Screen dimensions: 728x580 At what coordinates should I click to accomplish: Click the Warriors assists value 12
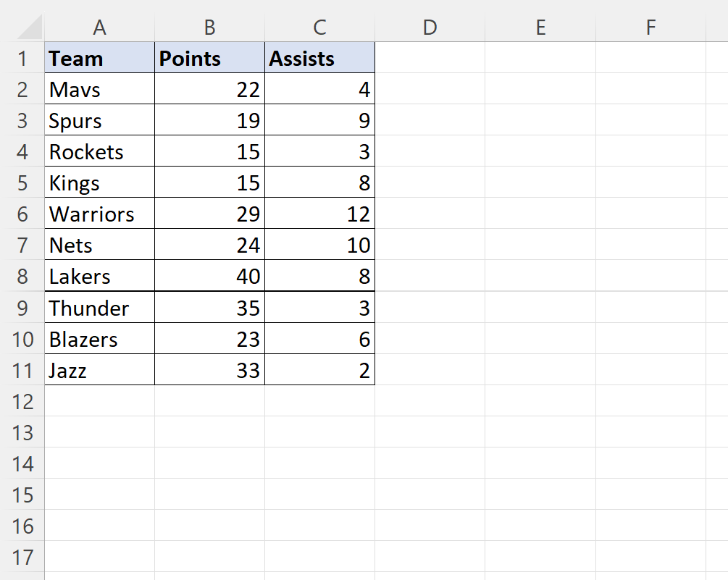[x=319, y=214]
